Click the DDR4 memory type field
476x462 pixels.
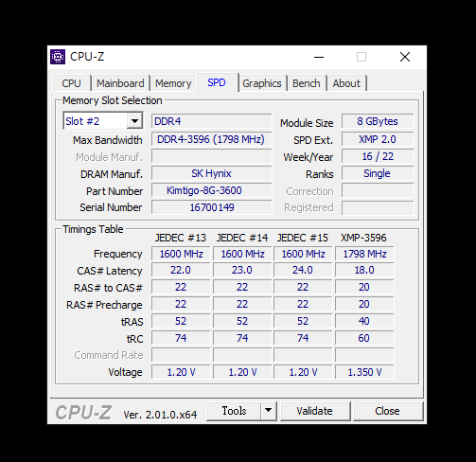[x=211, y=121]
